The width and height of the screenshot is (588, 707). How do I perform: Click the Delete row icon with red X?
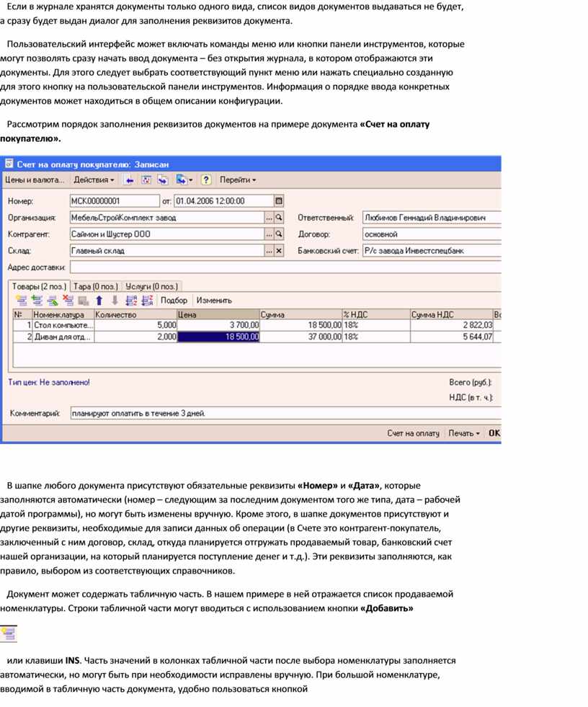tap(68, 301)
